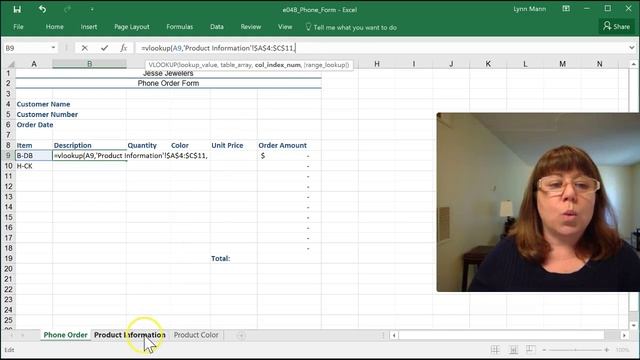Screen dimensions: 640x360
Task: Open the Page Layout tab
Action: click(x=131, y=27)
